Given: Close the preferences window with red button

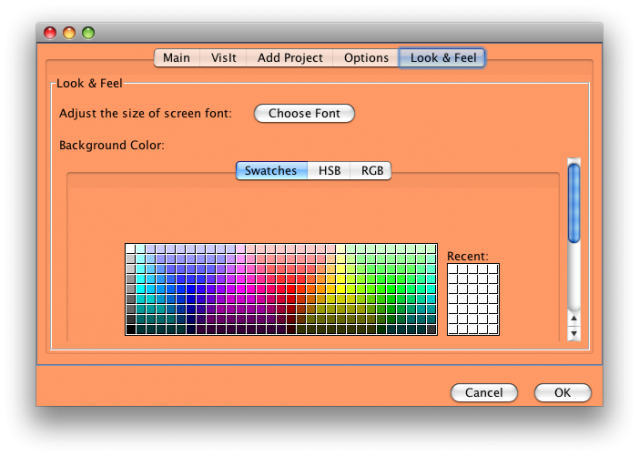Looking at the screenshot, I should 50,33.
